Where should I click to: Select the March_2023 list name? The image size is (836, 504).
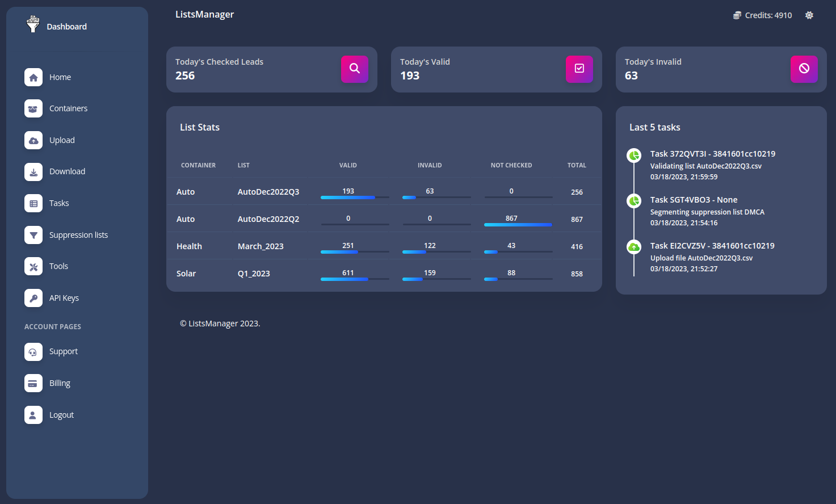(261, 246)
